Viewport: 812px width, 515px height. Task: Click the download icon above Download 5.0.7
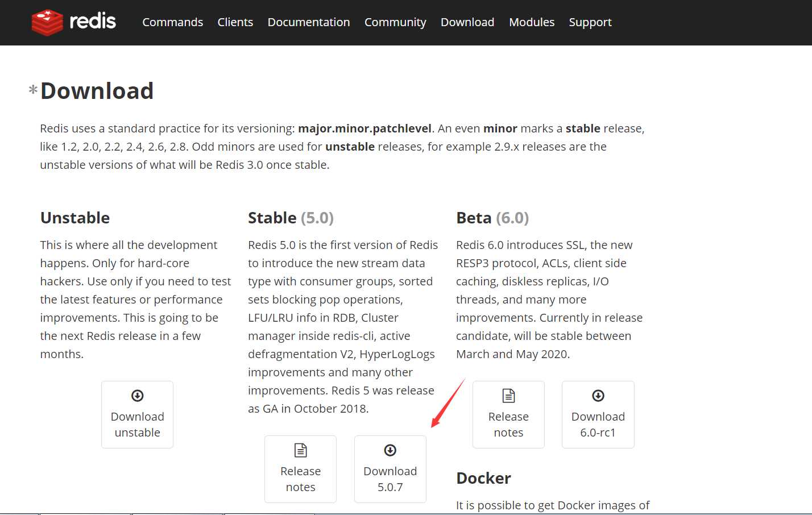coord(390,450)
